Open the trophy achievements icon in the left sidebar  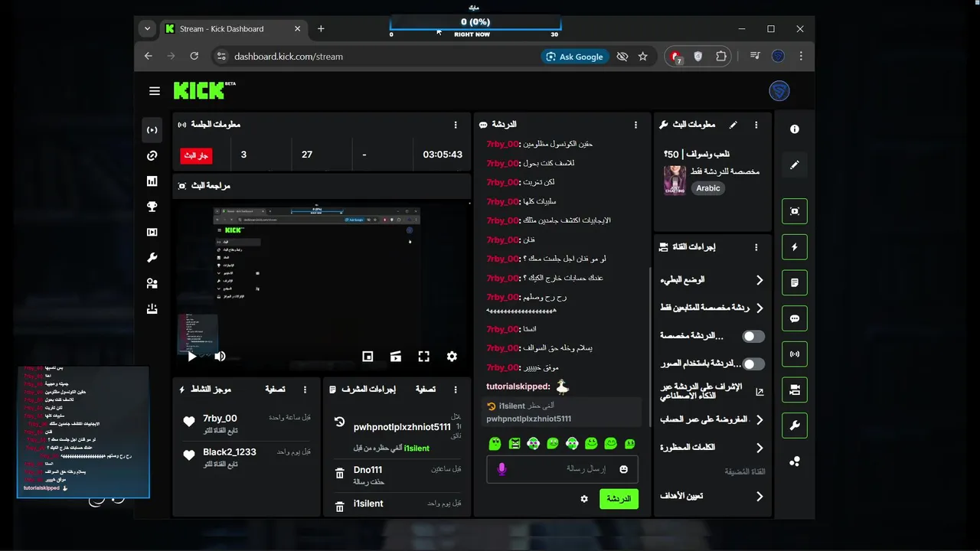pos(152,206)
